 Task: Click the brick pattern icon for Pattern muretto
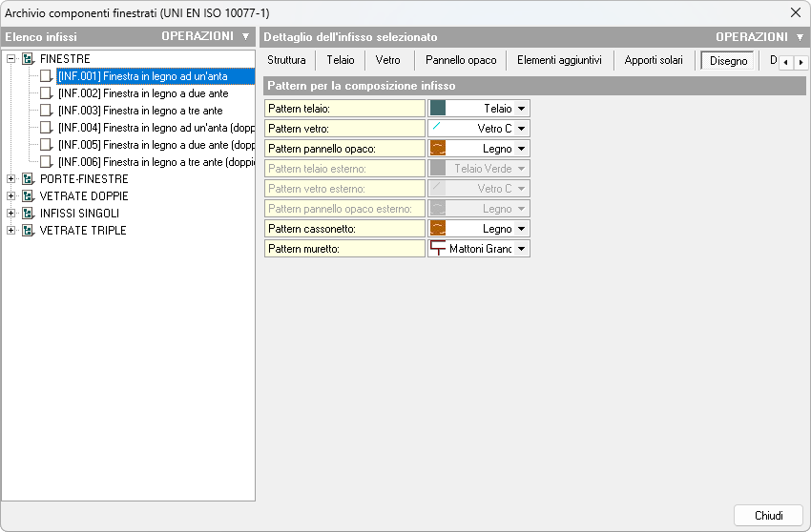pyautogui.click(x=438, y=249)
